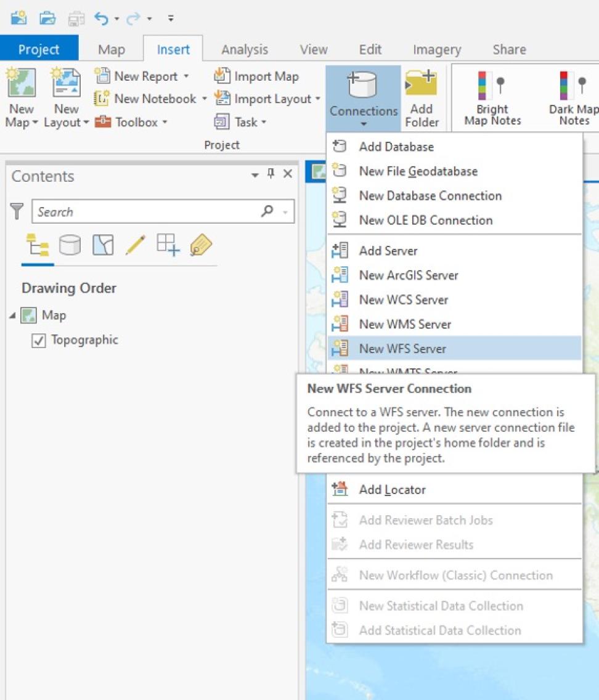Click the Save Project icon in quick access toolbar
Screen dimensions: 599x700
pyautogui.click(x=76, y=18)
